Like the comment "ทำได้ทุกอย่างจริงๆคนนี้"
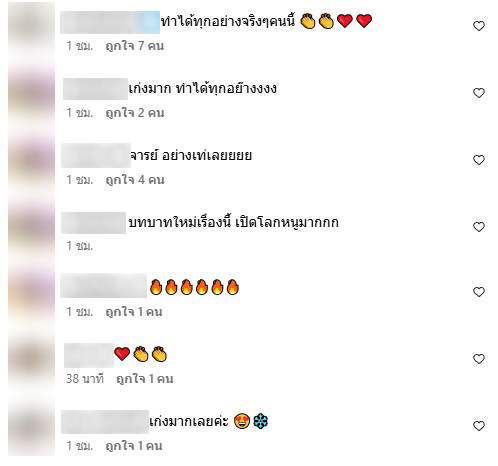 [x=479, y=26]
